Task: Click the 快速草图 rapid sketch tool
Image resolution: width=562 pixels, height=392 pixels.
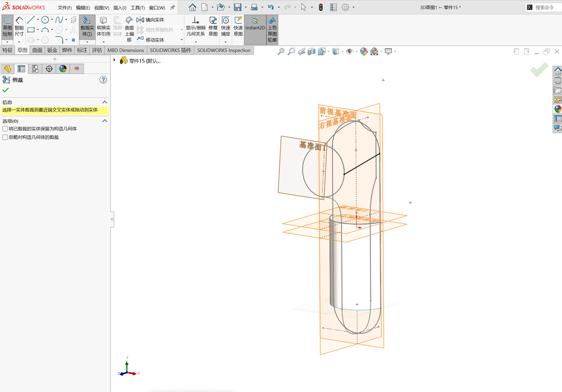Action: tap(238, 26)
